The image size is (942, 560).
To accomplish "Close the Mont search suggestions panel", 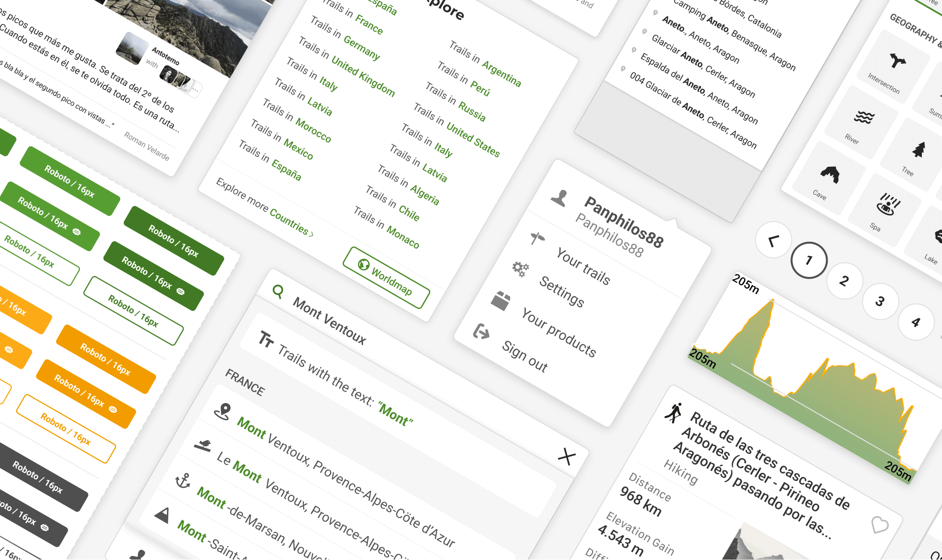I will point(567,457).
